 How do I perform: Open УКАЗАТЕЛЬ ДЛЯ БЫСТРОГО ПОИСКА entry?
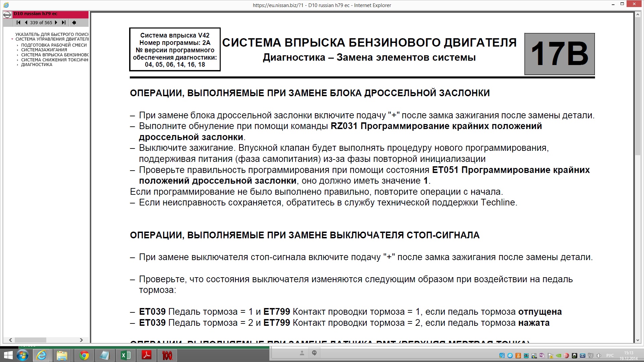[52, 34]
